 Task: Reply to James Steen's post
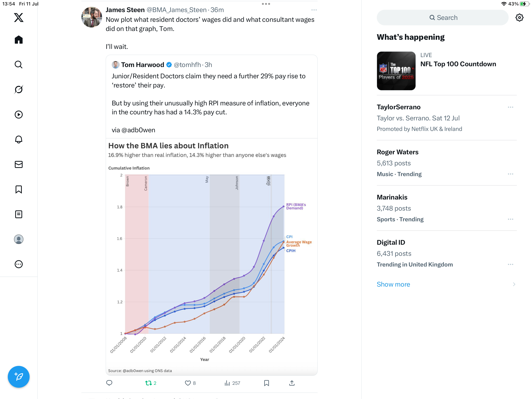click(x=109, y=383)
